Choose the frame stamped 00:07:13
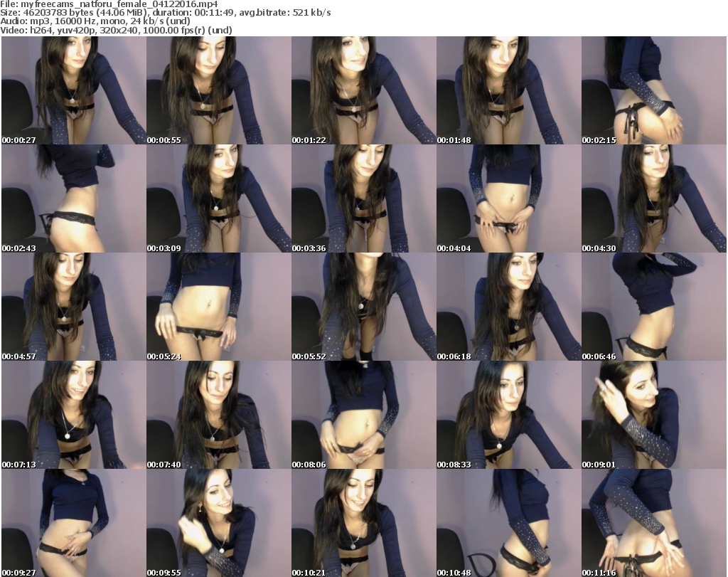Screen dimensions: 728x577 [x=74, y=415]
